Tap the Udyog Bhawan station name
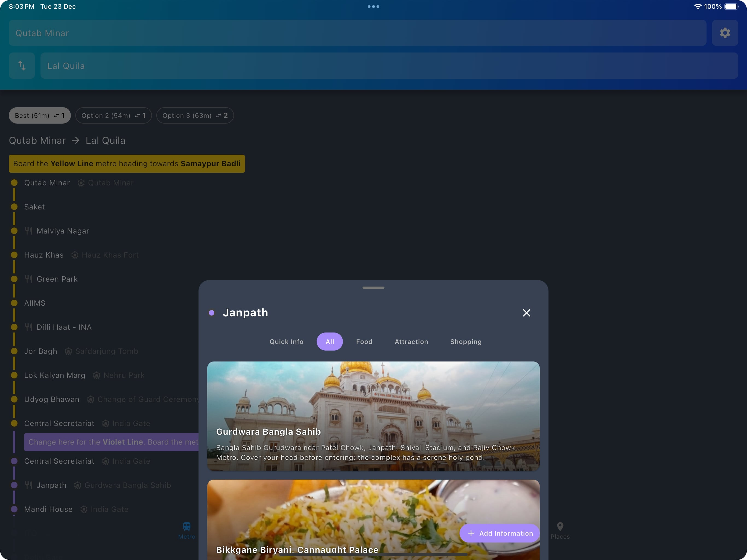 click(x=52, y=399)
